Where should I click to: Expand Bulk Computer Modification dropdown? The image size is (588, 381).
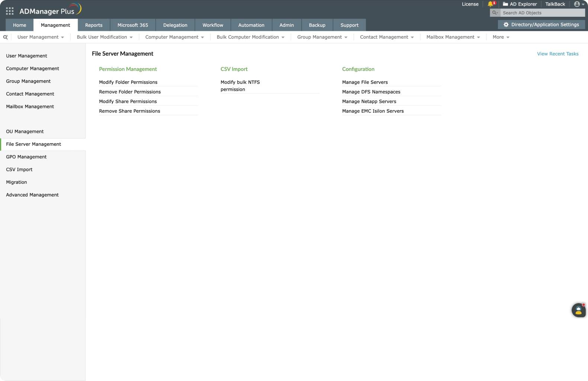point(250,37)
